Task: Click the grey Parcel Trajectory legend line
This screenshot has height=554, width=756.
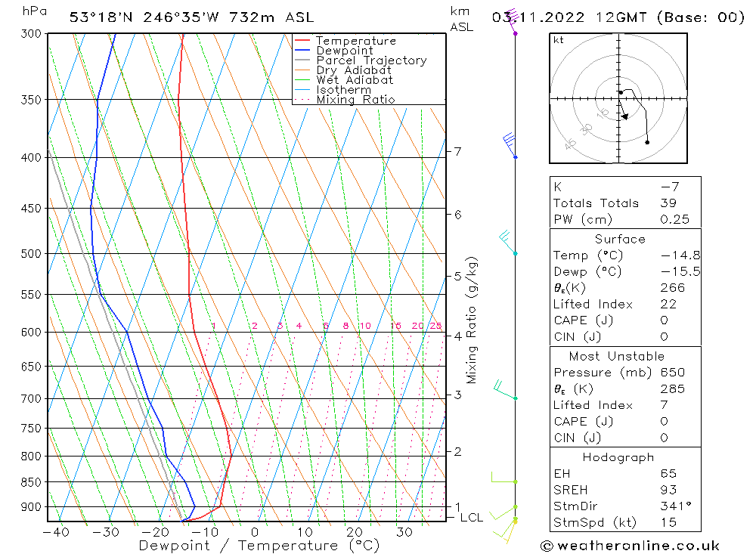Action: pos(302,60)
